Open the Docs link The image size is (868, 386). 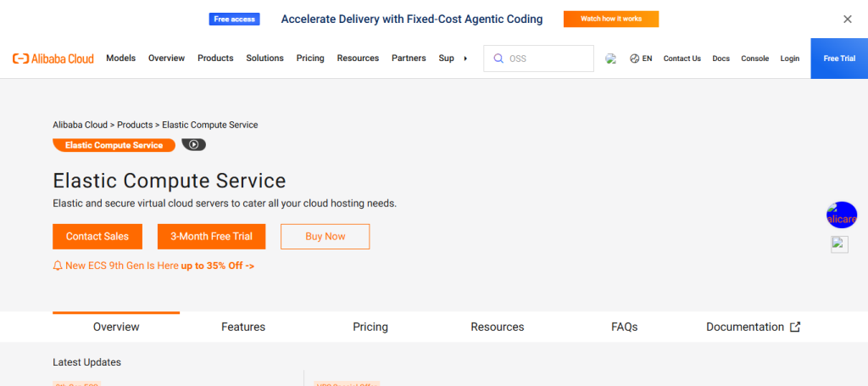click(x=721, y=59)
